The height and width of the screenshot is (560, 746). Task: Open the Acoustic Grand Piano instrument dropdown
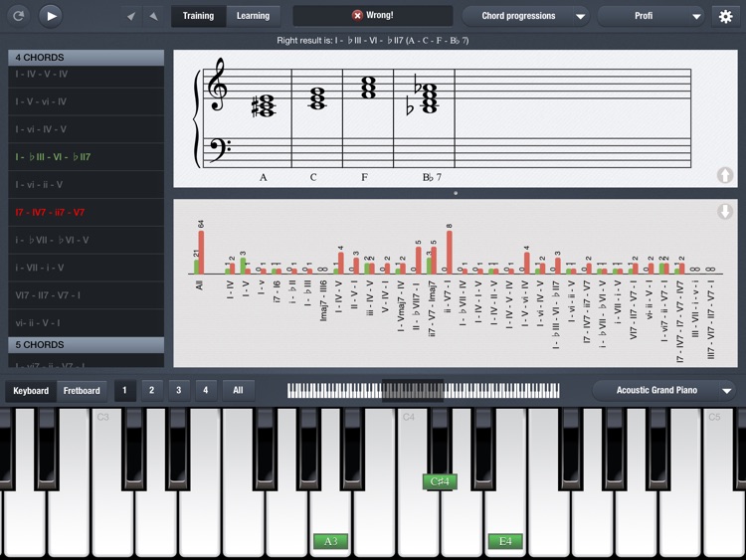(x=664, y=391)
